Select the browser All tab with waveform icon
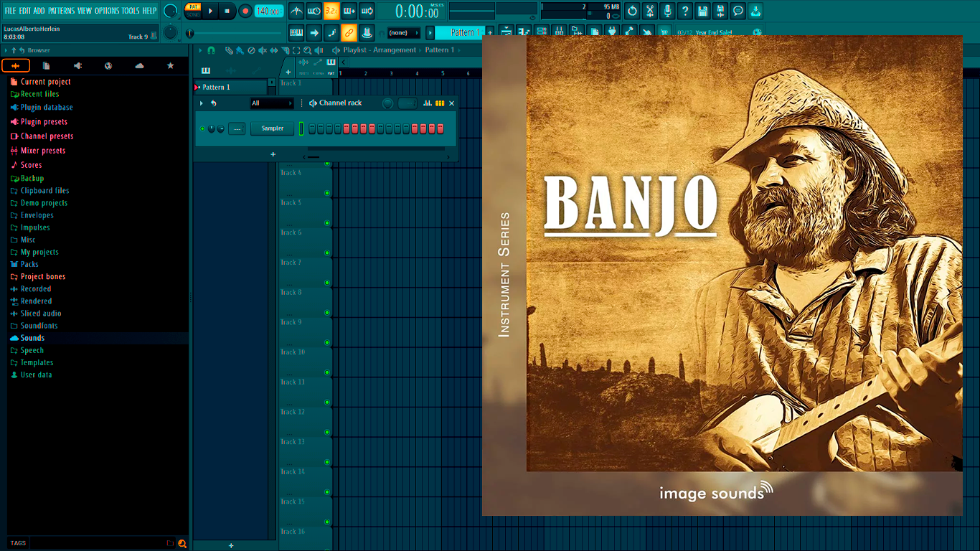 pyautogui.click(x=16, y=66)
